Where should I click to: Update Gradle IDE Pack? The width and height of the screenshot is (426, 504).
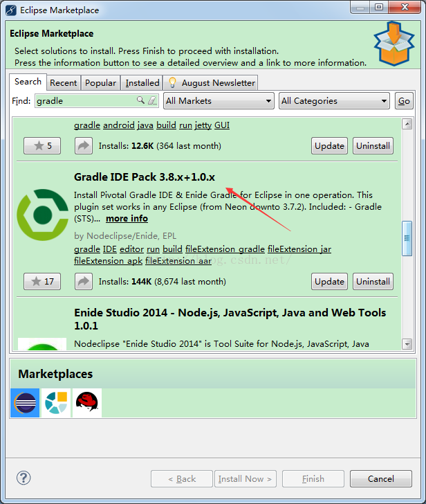click(329, 281)
